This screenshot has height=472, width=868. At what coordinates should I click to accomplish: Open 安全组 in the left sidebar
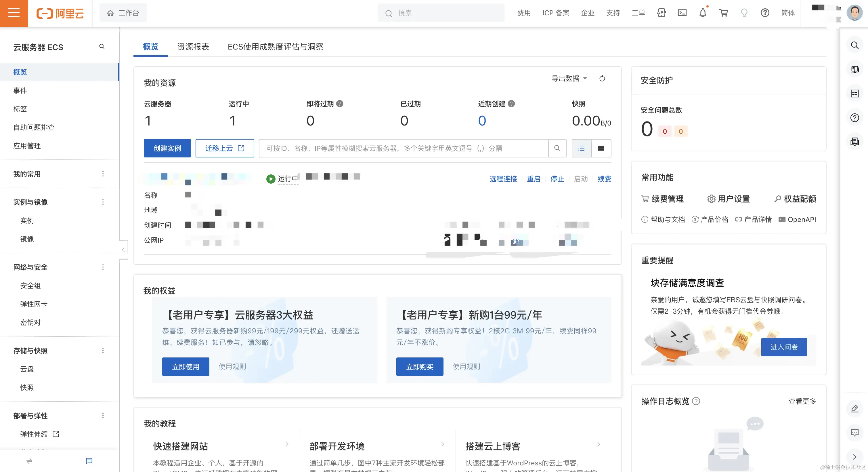click(x=30, y=286)
